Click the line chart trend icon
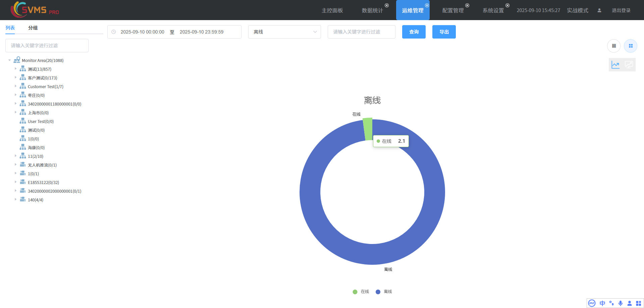This screenshot has width=644, height=308. tap(615, 65)
